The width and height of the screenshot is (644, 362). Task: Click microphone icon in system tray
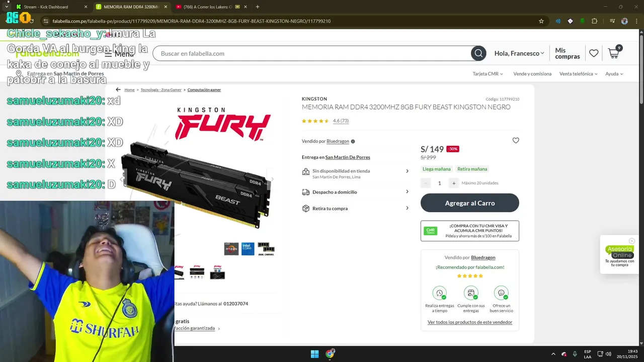(x=575, y=354)
